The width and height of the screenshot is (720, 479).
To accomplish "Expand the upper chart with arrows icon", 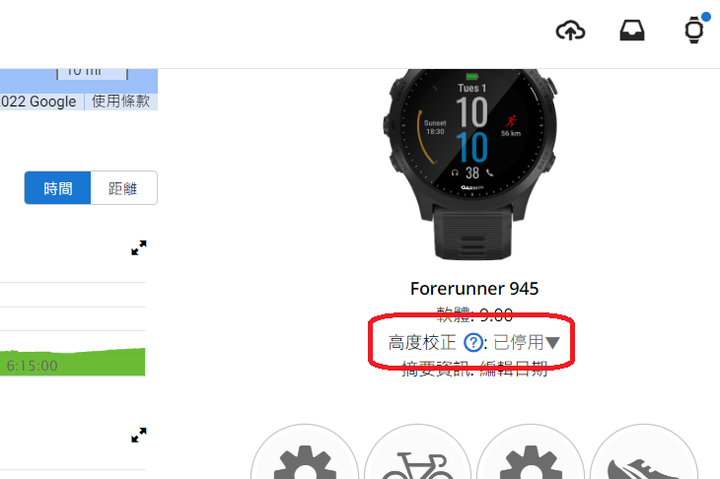I will 139,248.
